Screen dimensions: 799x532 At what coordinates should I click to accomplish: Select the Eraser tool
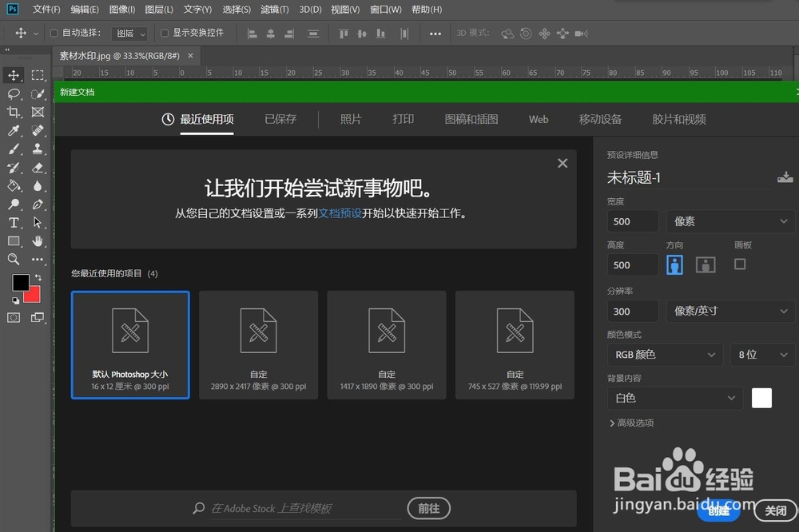tap(38, 168)
